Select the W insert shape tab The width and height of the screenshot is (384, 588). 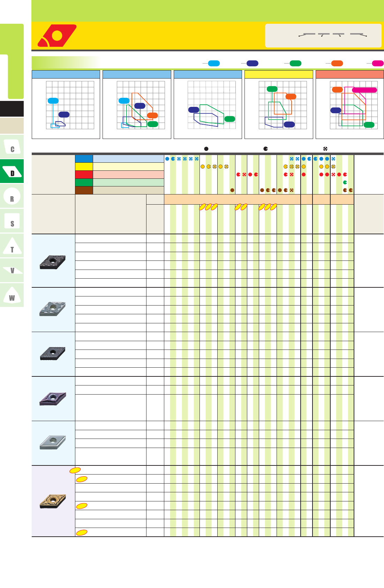coord(12,295)
